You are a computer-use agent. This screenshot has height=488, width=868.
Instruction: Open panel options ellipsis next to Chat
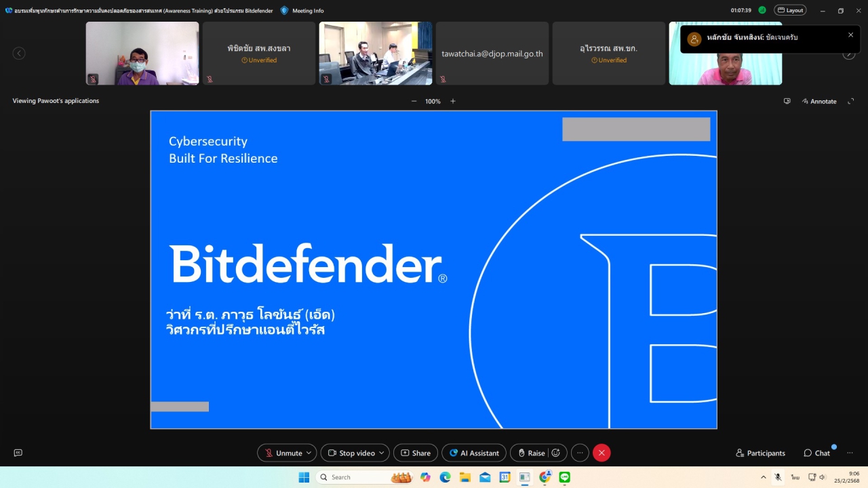(850, 453)
